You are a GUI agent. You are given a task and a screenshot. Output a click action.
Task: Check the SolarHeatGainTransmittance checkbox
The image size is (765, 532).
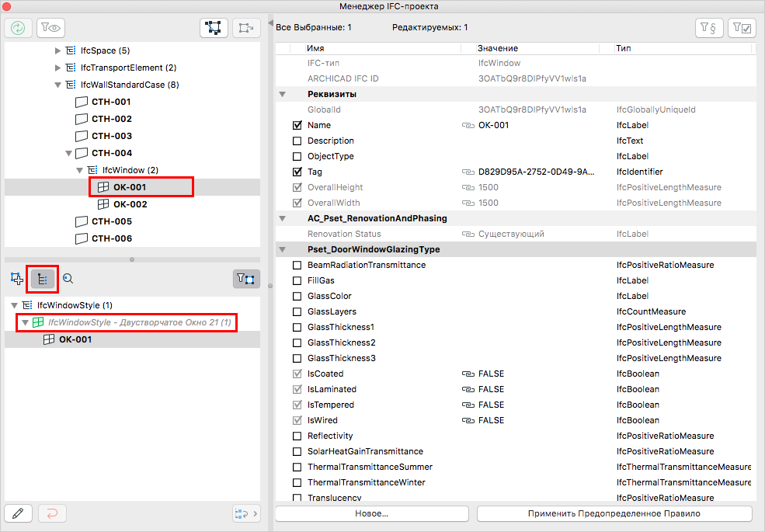pos(297,451)
